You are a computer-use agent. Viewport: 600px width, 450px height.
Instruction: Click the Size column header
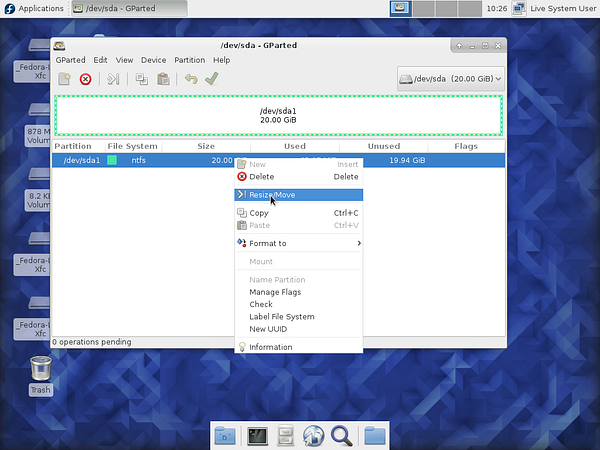pyautogui.click(x=206, y=146)
